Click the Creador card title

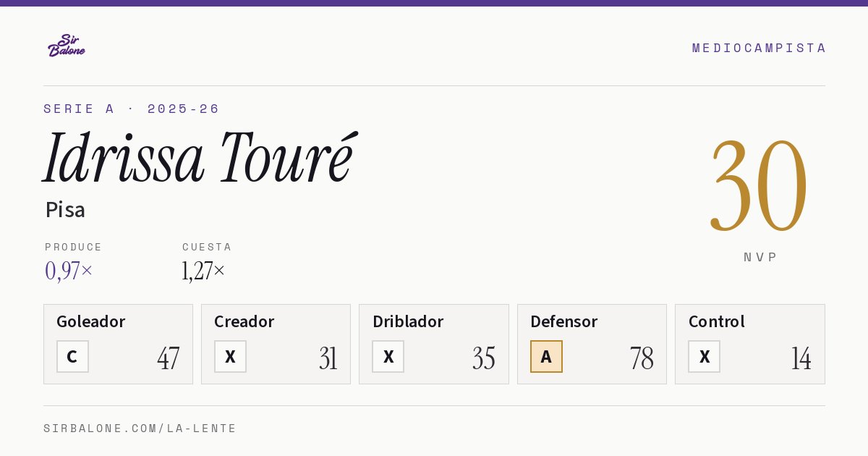click(x=244, y=321)
